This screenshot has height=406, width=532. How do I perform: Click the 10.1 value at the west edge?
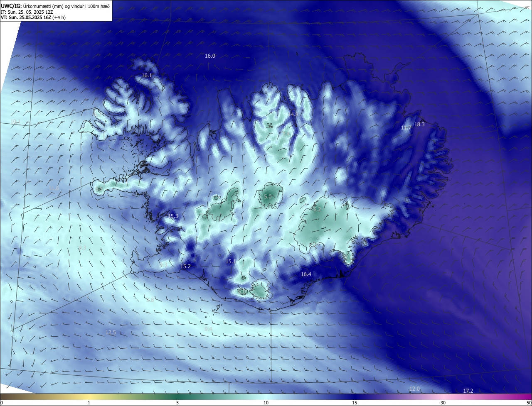[x=15, y=121]
